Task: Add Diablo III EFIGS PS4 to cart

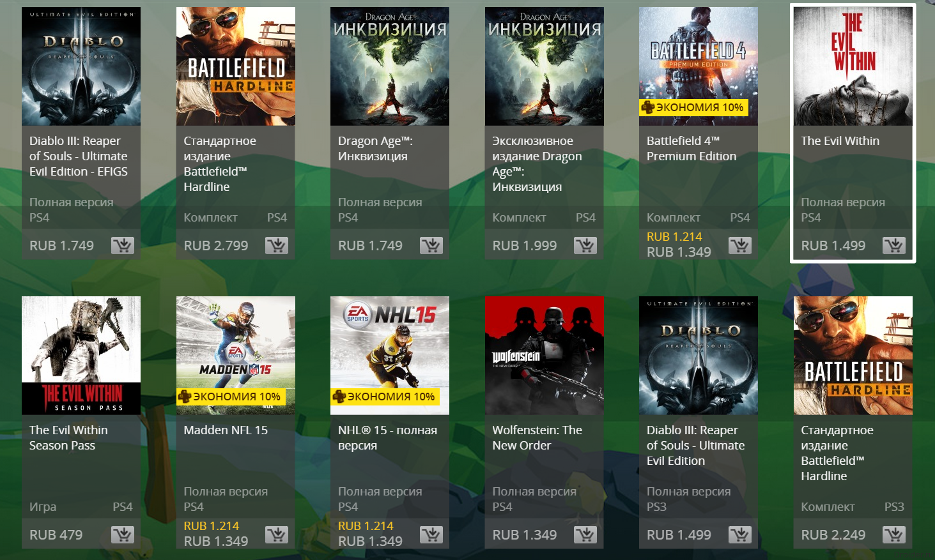Action: [123, 245]
